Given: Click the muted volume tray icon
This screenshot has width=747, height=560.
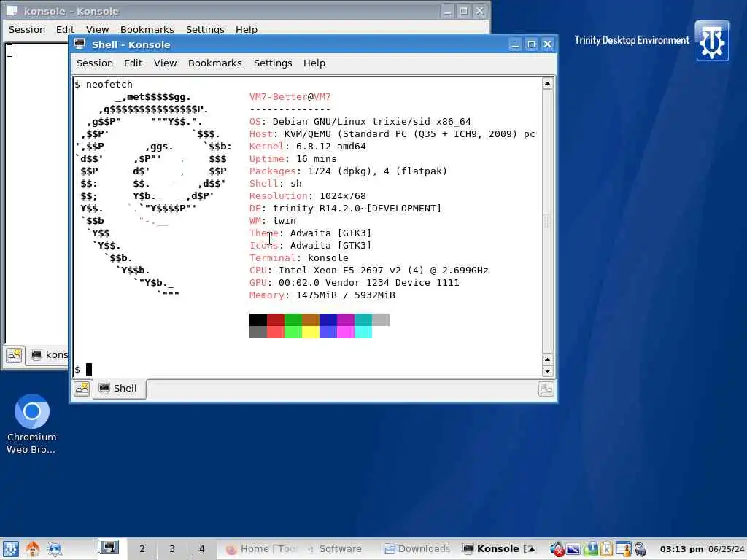Looking at the screenshot, I should click(557, 549).
